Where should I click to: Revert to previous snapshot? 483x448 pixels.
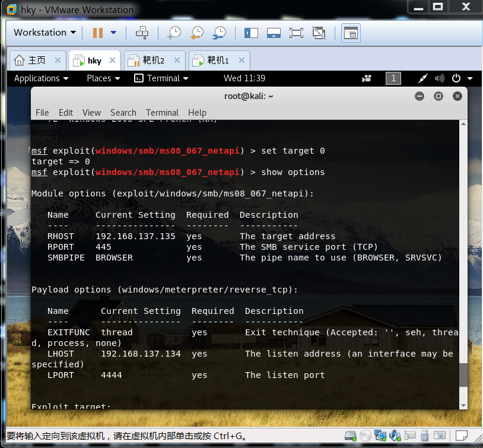[197, 33]
